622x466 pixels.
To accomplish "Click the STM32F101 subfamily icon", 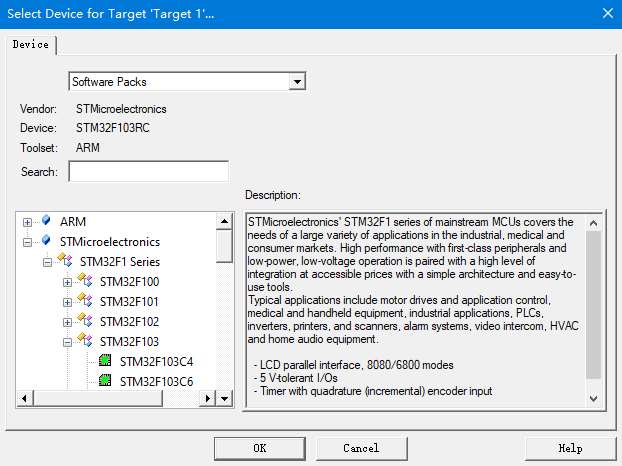I will pyautogui.click(x=85, y=300).
